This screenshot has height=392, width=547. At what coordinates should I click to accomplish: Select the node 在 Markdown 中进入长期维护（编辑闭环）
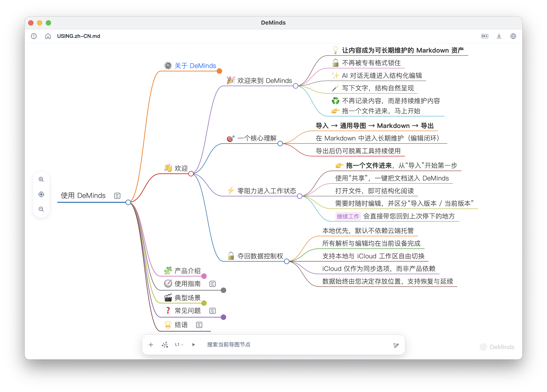coord(378,138)
